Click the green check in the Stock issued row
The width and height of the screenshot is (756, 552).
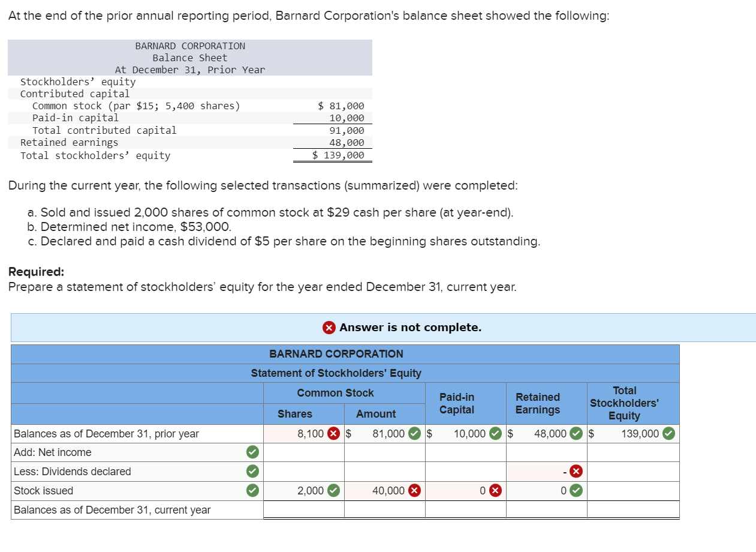(x=253, y=491)
